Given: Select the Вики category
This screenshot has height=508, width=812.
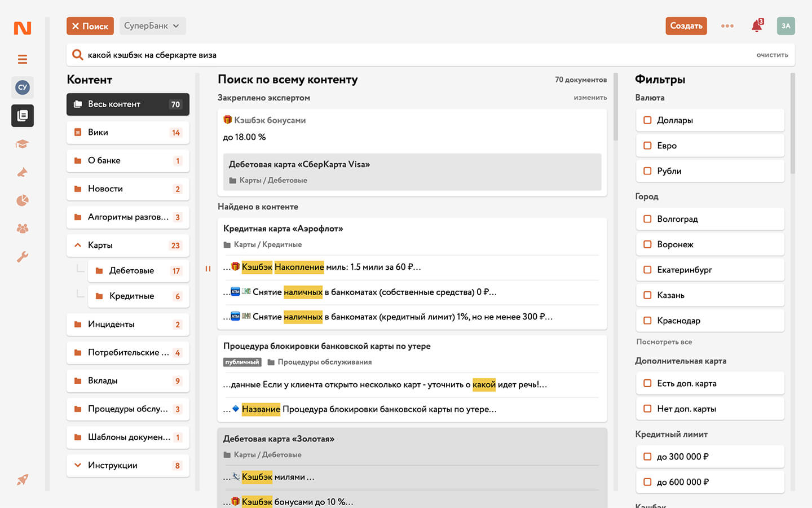Looking at the screenshot, I should [x=128, y=133].
